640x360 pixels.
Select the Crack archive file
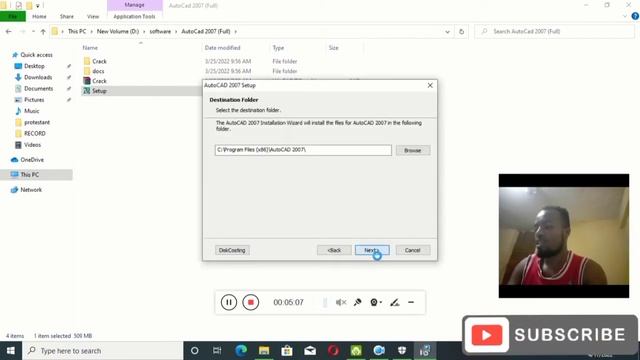coord(99,81)
